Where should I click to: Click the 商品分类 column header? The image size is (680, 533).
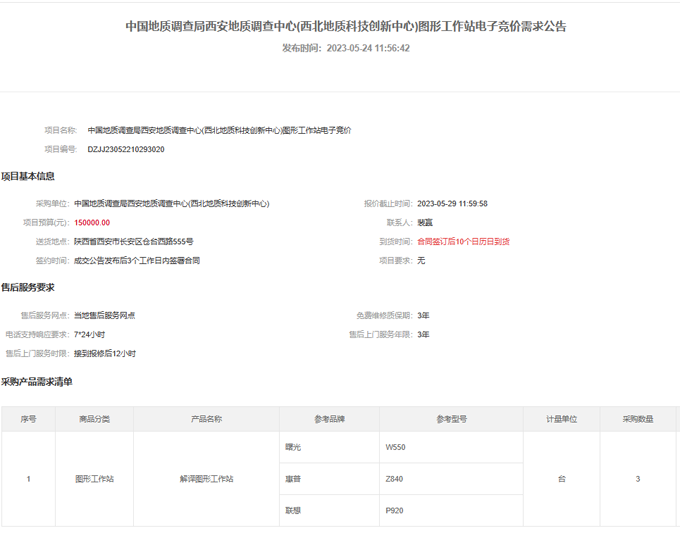click(94, 420)
